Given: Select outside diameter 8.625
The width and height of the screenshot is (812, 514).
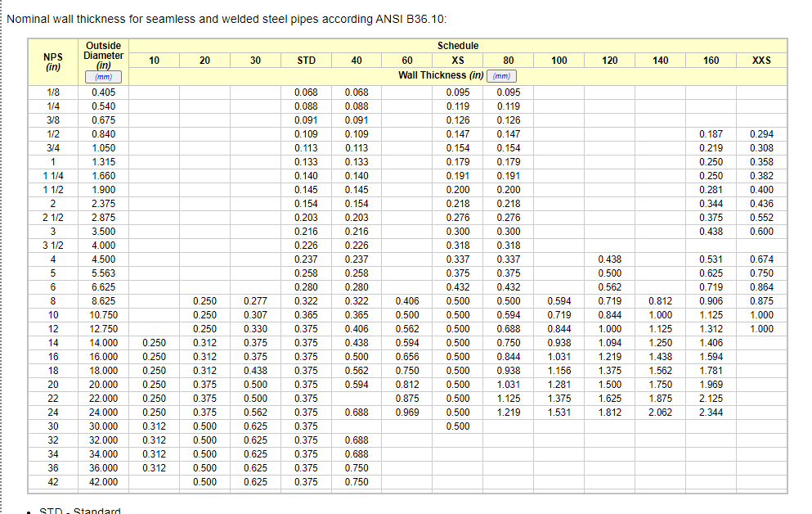Looking at the screenshot, I should (104, 301).
